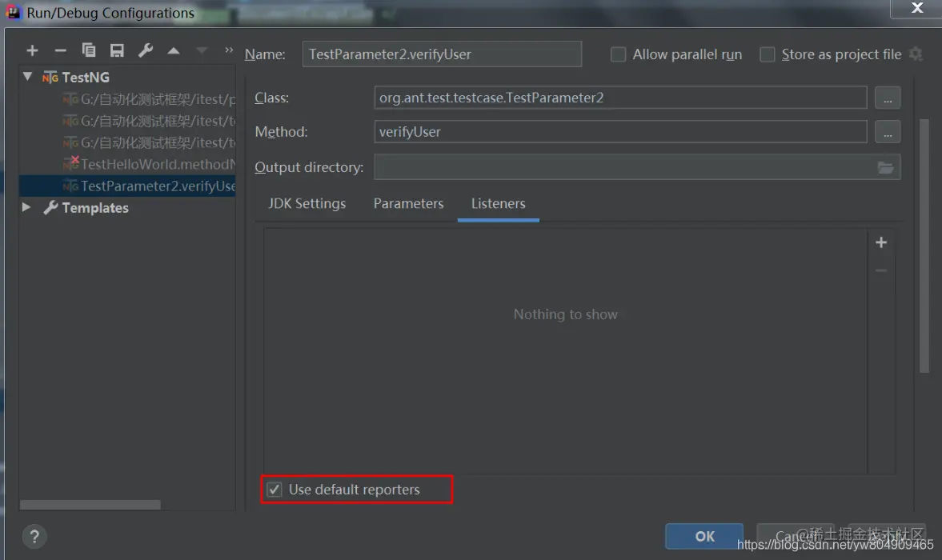Viewport: 942px width, 560px height.
Task: Browse for the Class with ellipsis button
Action: 888,98
